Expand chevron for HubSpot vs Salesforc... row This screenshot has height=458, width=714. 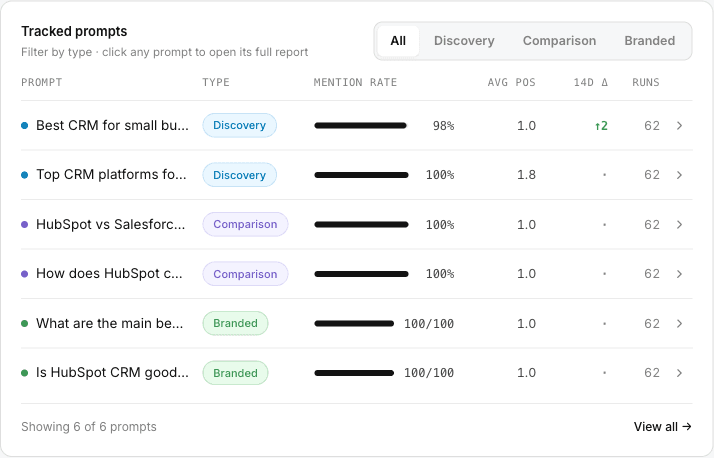tap(679, 224)
